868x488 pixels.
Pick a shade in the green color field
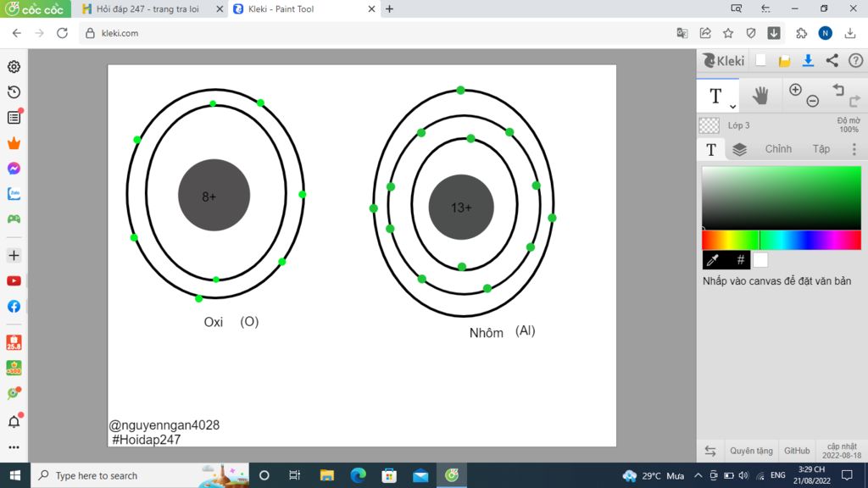(781, 197)
